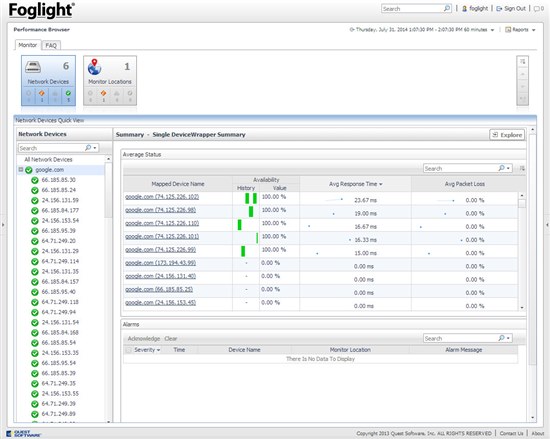
Task: Click the green status icon beside google.com
Action: pos(29,170)
